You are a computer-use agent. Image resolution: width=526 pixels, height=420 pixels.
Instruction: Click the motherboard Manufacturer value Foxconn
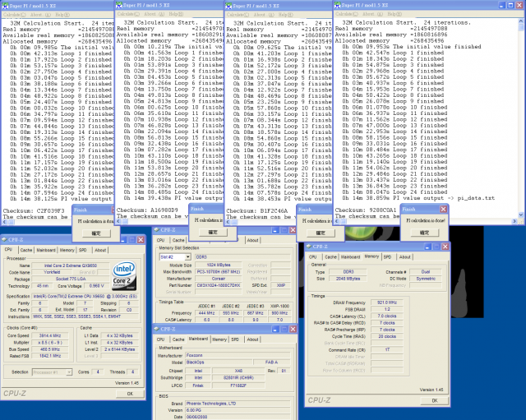click(238, 355)
